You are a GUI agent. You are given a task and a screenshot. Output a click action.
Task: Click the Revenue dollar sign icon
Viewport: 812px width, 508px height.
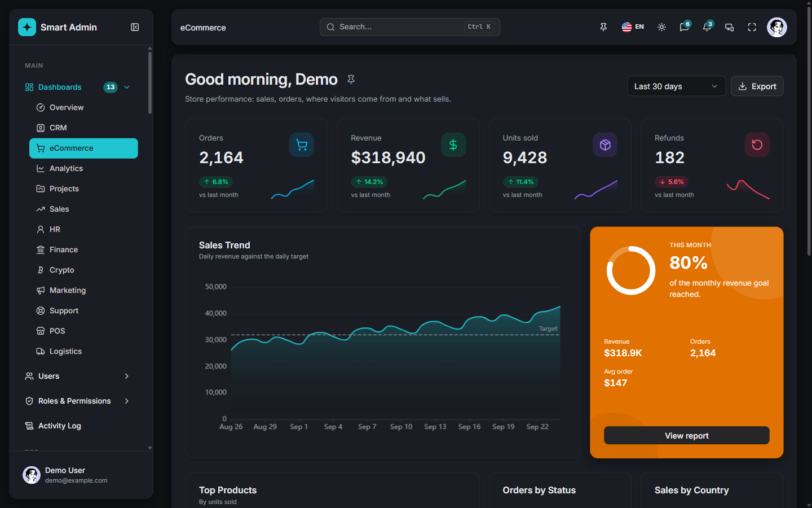[453, 145]
